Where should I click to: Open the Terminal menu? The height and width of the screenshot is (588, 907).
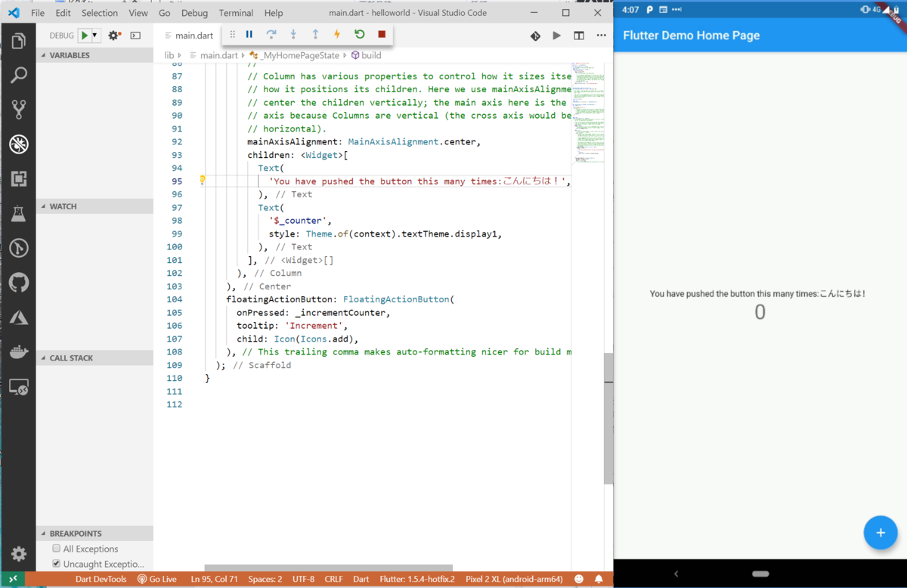coord(236,13)
